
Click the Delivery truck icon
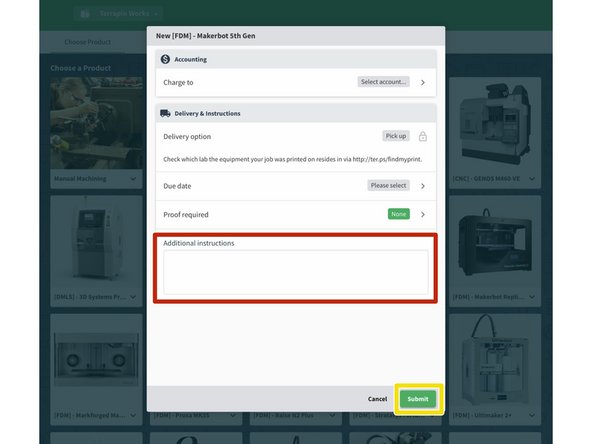(165, 113)
